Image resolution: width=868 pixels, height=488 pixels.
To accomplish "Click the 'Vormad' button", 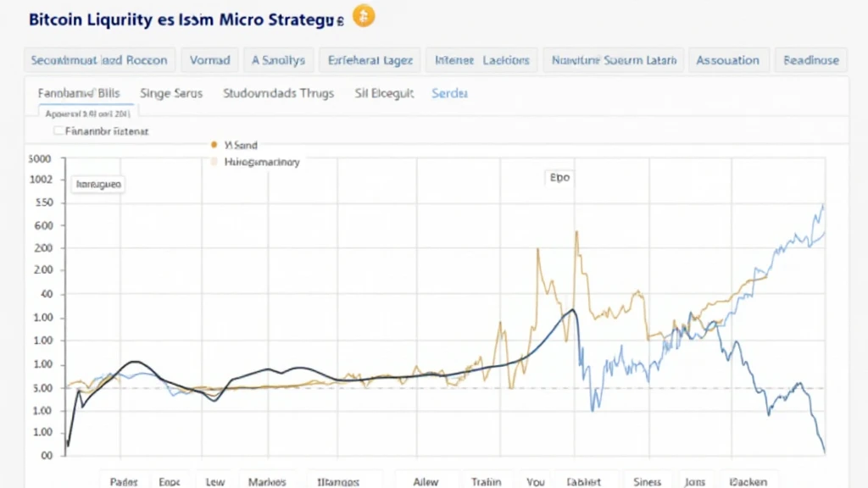I will (x=209, y=60).
